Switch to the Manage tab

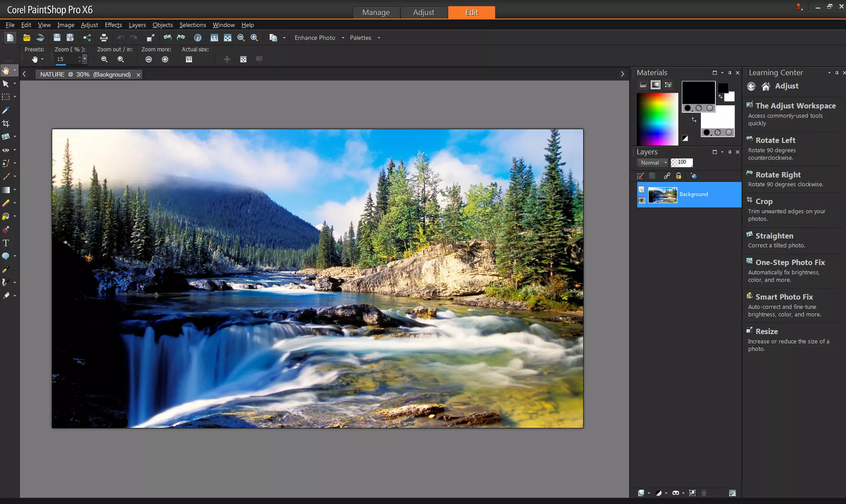[x=376, y=12]
